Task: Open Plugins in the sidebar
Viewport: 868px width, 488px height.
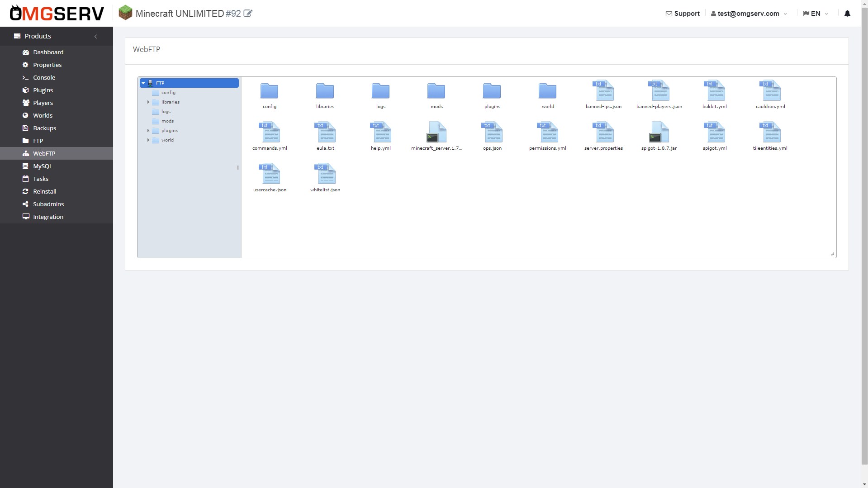Action: pos(57,90)
